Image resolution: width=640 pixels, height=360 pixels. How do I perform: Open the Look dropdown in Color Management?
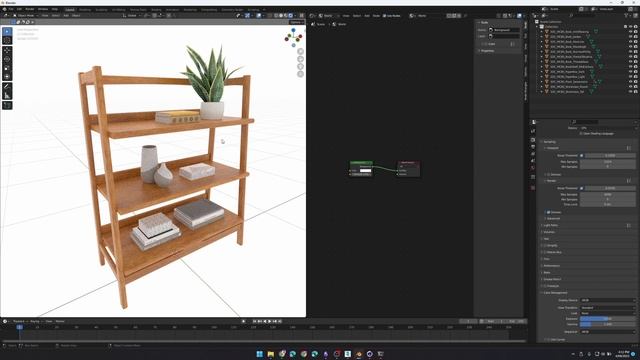[x=608, y=313]
